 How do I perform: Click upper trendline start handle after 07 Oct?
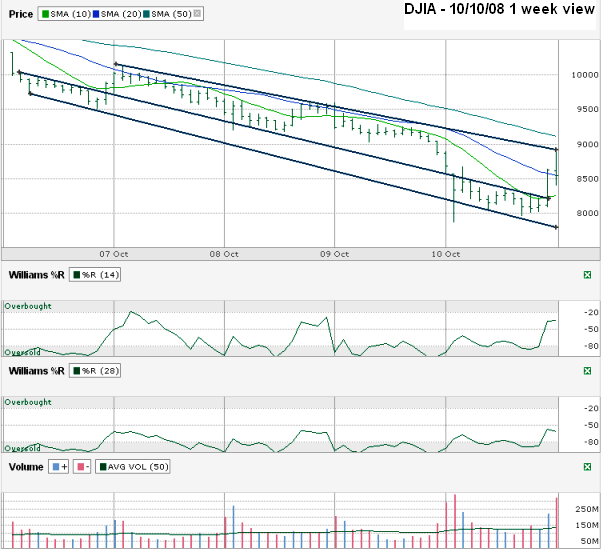(116, 64)
